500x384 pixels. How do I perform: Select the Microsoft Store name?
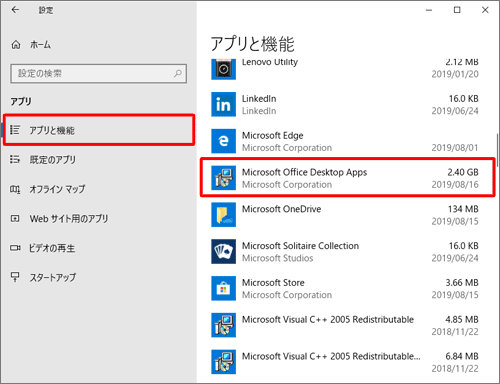[x=273, y=283]
